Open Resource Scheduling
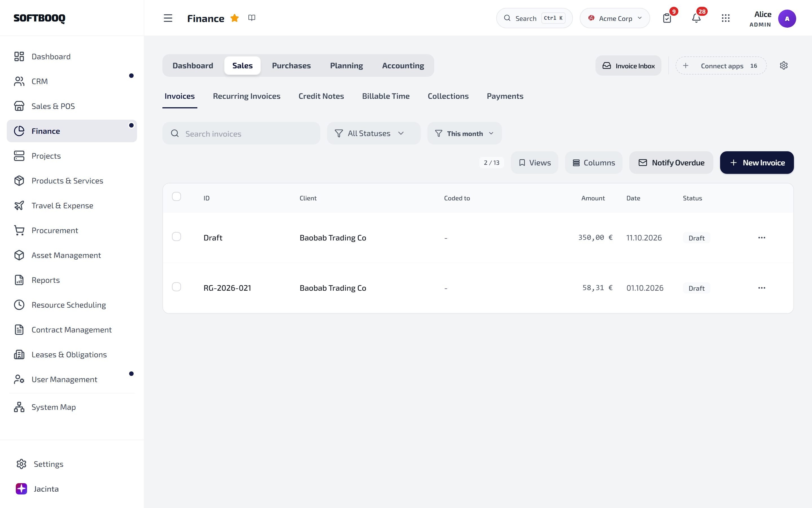The height and width of the screenshot is (508, 812). pyautogui.click(x=72, y=305)
